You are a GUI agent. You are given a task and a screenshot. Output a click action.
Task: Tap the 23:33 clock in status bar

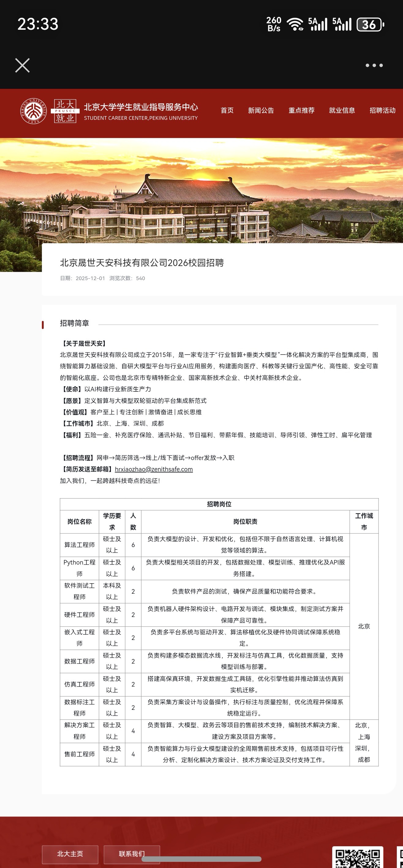38,24
